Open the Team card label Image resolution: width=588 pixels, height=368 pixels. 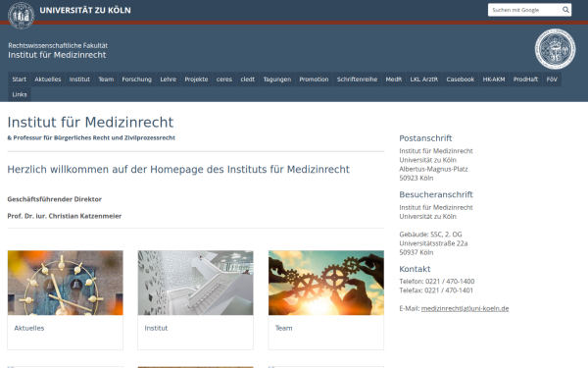click(283, 328)
